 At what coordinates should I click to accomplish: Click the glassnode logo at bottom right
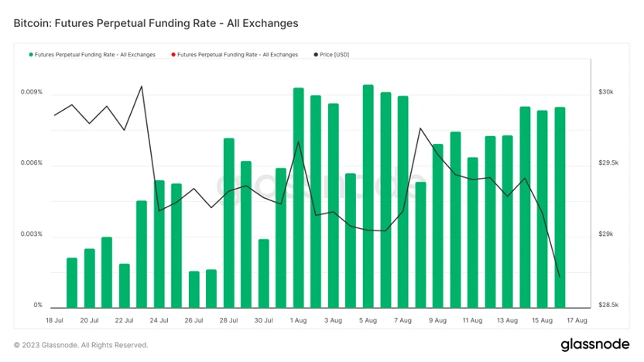pyautogui.click(x=594, y=344)
